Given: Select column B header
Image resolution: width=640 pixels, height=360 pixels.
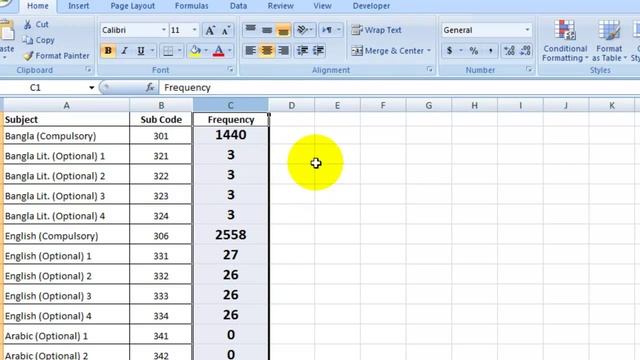Looking at the screenshot, I should tap(161, 106).
